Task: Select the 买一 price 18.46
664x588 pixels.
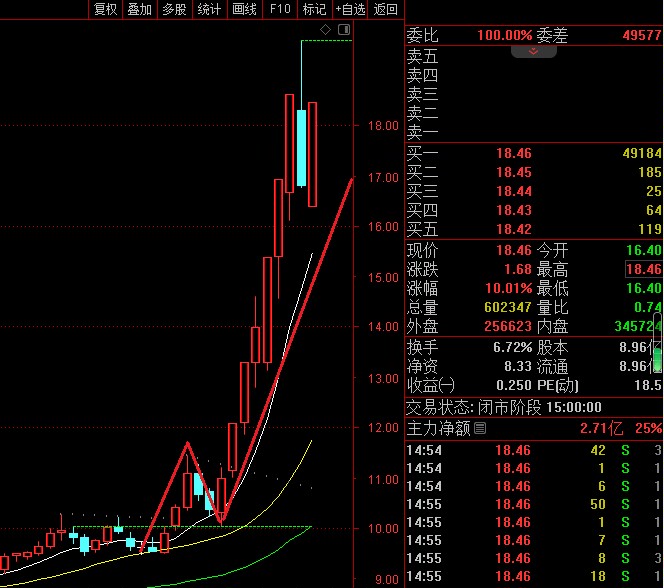Action: pos(514,153)
